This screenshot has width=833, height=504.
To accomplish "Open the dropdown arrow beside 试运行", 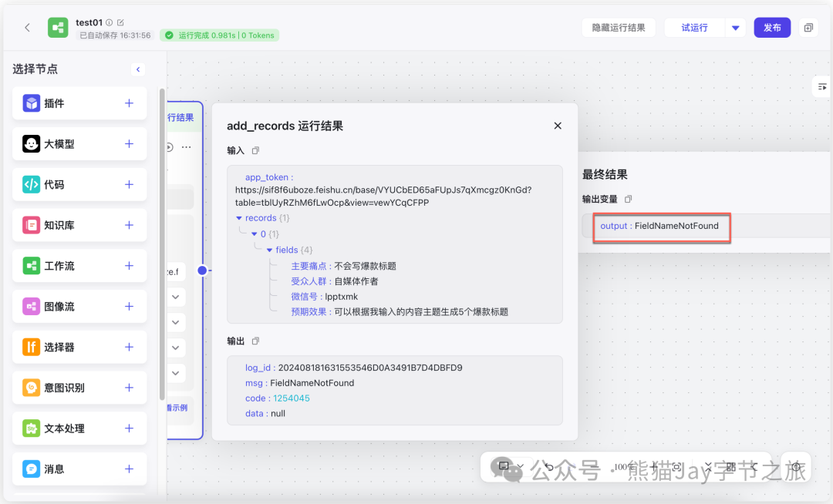I will click(x=735, y=28).
